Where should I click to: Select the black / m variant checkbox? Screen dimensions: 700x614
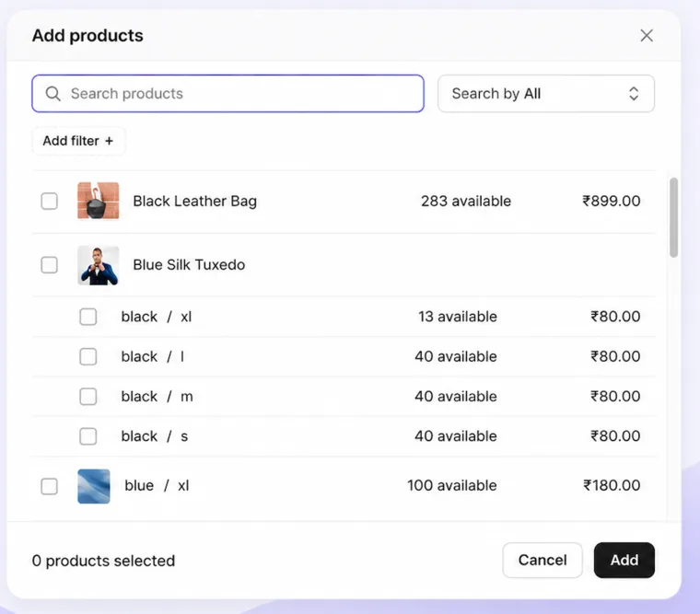pyautogui.click(x=87, y=396)
